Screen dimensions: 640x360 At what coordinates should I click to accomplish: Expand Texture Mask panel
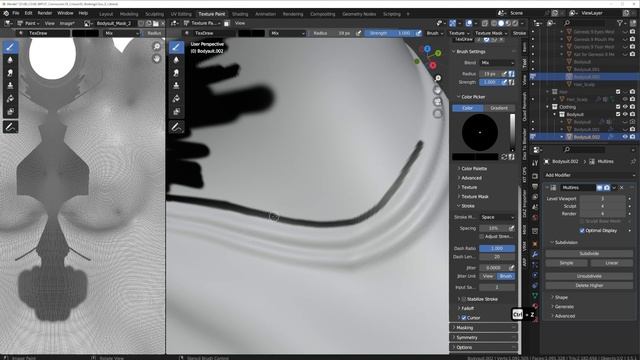click(475, 197)
